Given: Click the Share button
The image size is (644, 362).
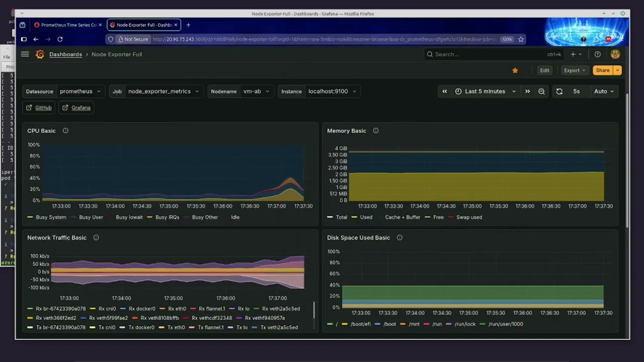Looking at the screenshot, I should point(603,70).
